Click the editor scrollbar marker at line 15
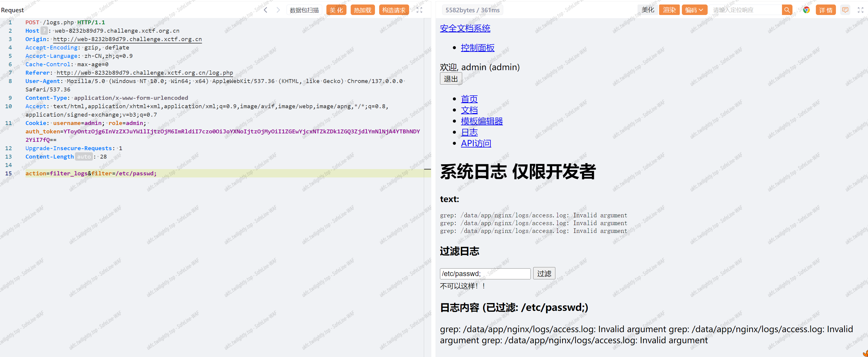The image size is (868, 357). click(x=427, y=169)
